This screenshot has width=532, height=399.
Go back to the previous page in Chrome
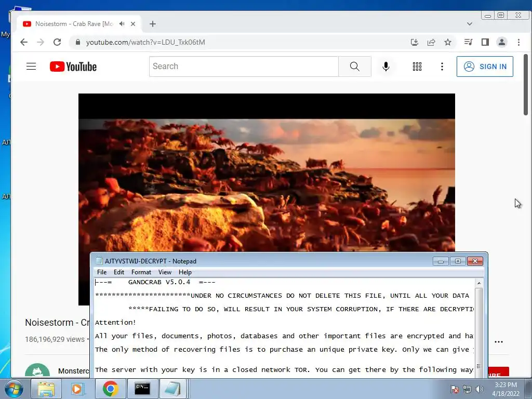point(24,42)
